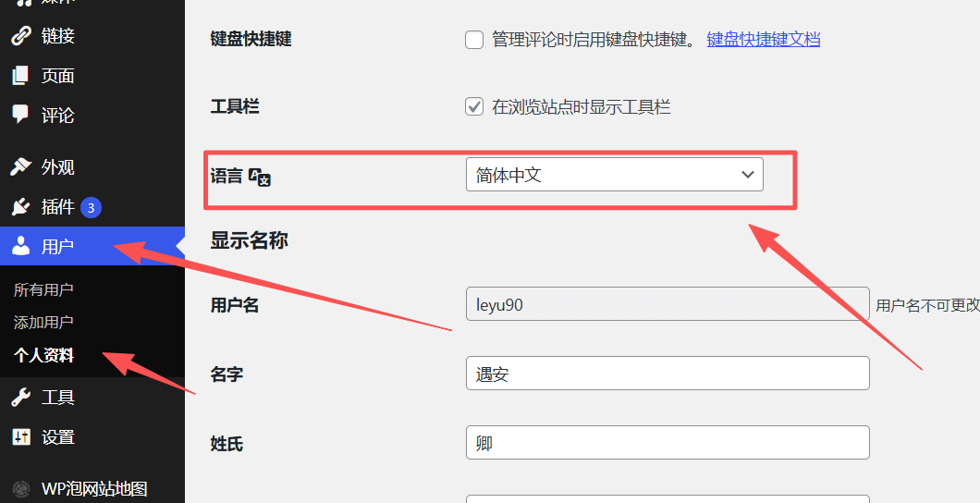The image size is (980, 503).
Task: Click translation icon beside 语言 label
Action: point(260,178)
